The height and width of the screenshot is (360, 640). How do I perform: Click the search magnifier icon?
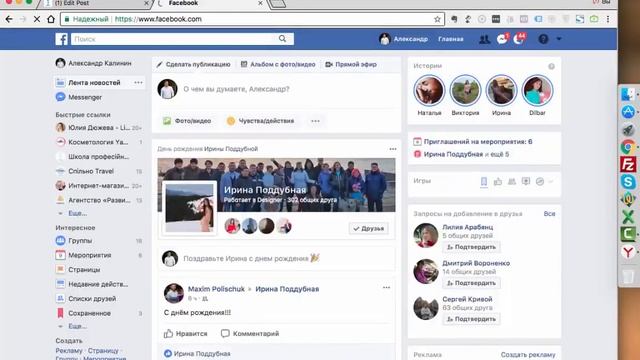[x=282, y=39]
